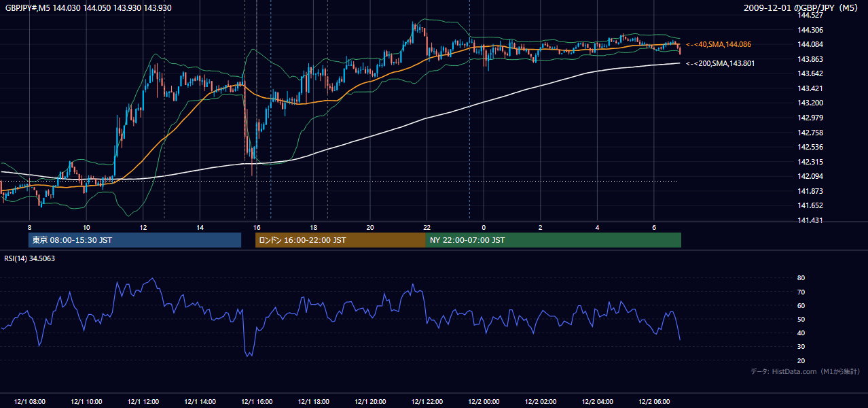Viewport: 868px width, 408px height.
Task: Click the RSI(14) 34.5063 indicator label
Action: [x=30, y=258]
